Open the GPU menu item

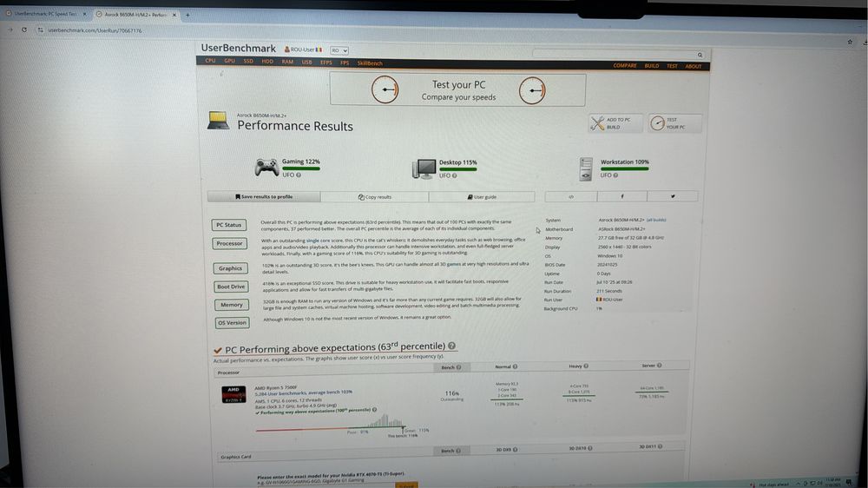(x=230, y=61)
